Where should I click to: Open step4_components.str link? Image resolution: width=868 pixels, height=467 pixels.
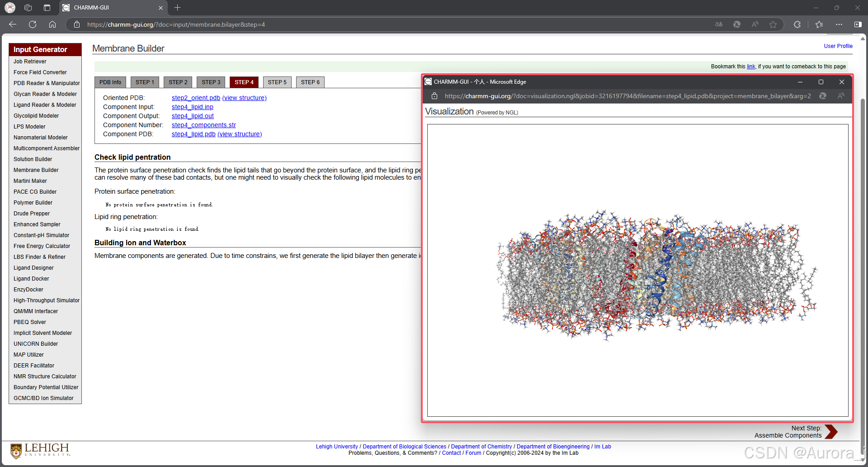[x=204, y=125]
